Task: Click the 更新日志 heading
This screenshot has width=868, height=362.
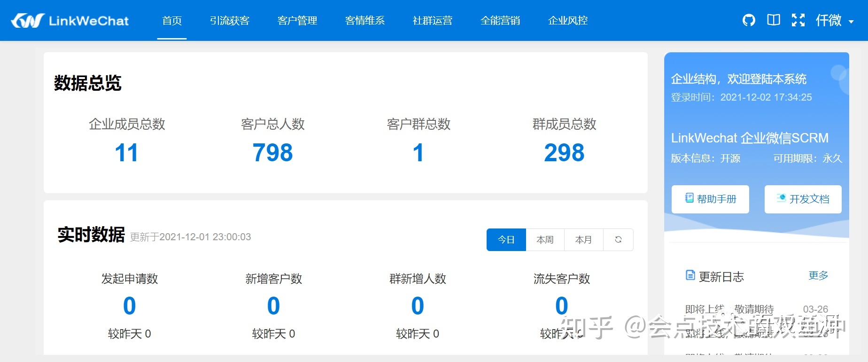Action: [721, 277]
